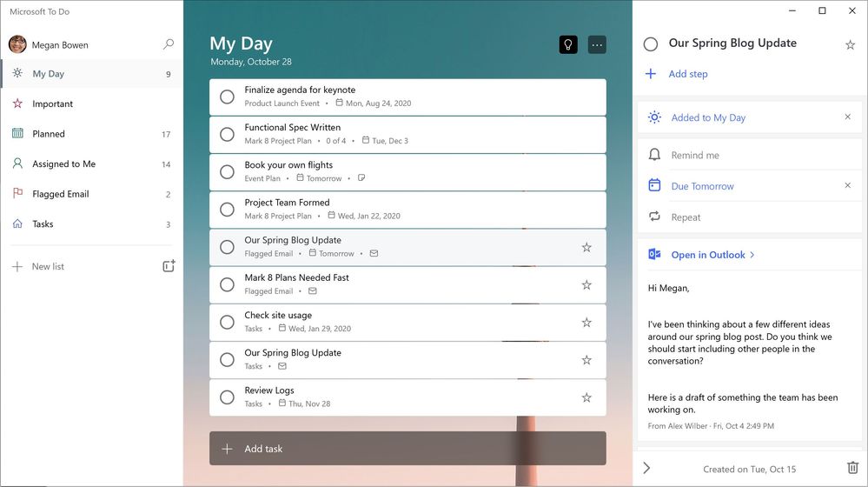Complete the Our Spring Blog Update Flagged Email task
Viewport: 868px width, 487px height.
227,247
